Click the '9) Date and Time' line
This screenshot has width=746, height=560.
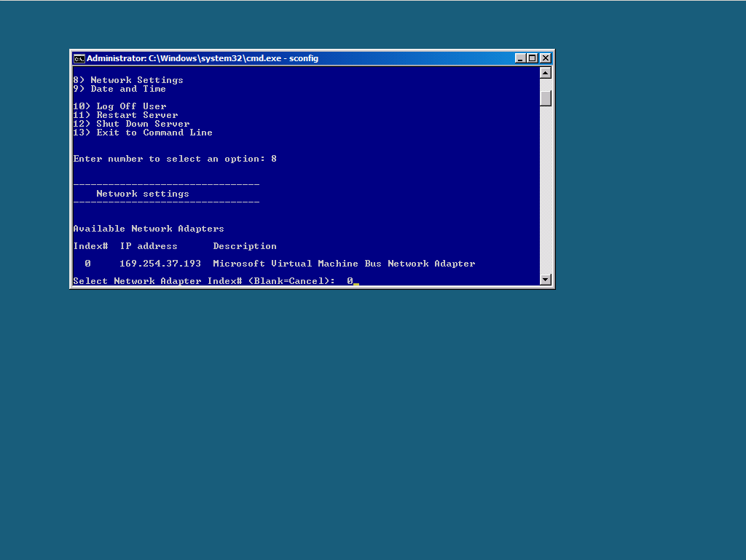119,89
